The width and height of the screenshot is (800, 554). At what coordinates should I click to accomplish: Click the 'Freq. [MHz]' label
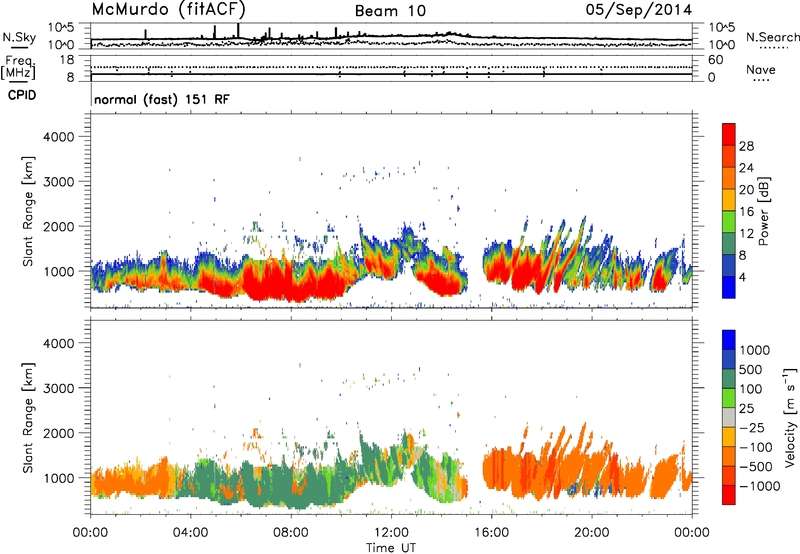tap(19, 68)
